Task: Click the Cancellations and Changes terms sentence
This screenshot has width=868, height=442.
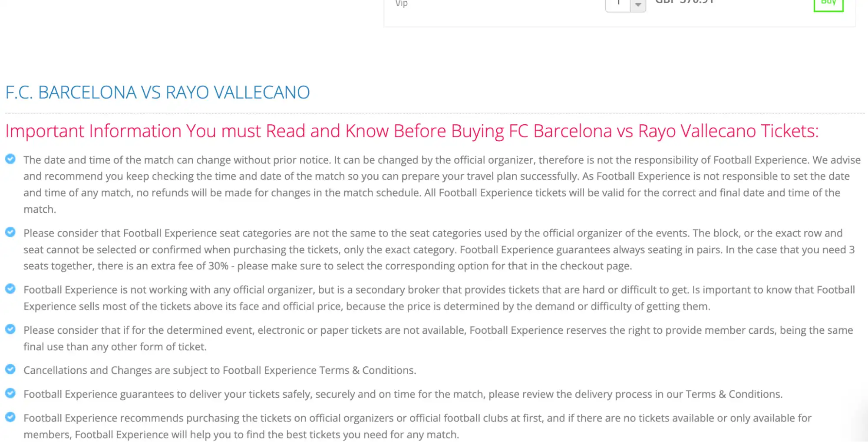Action: [220, 370]
